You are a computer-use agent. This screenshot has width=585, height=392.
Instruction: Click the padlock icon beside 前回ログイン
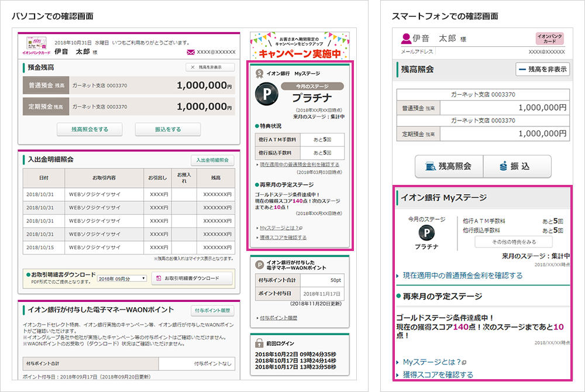tap(259, 343)
